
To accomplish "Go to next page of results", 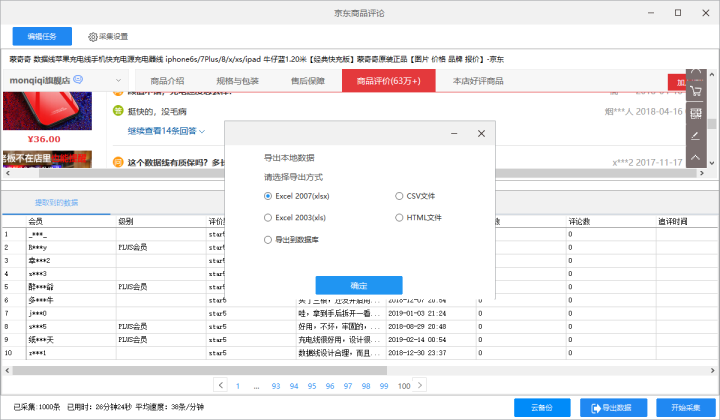I will (420, 385).
